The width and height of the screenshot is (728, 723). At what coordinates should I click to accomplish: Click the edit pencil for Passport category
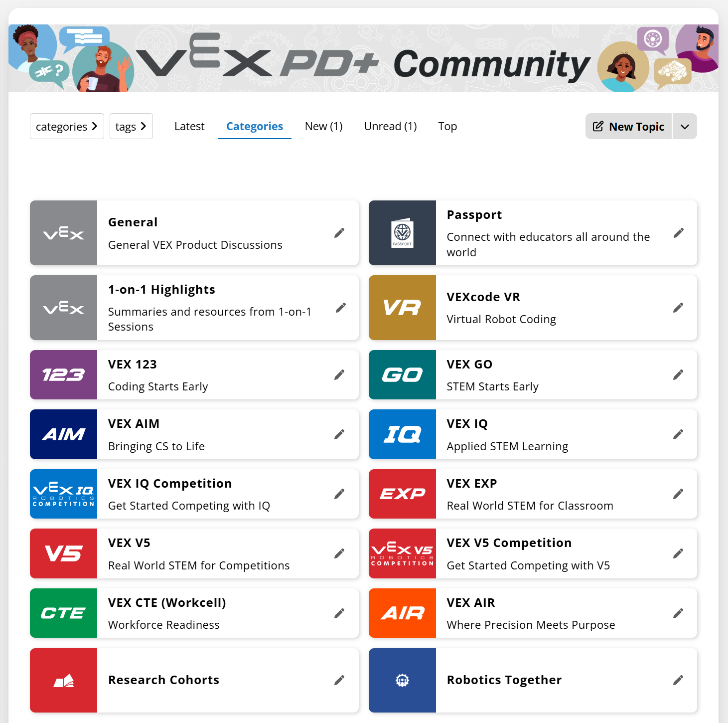coord(678,233)
